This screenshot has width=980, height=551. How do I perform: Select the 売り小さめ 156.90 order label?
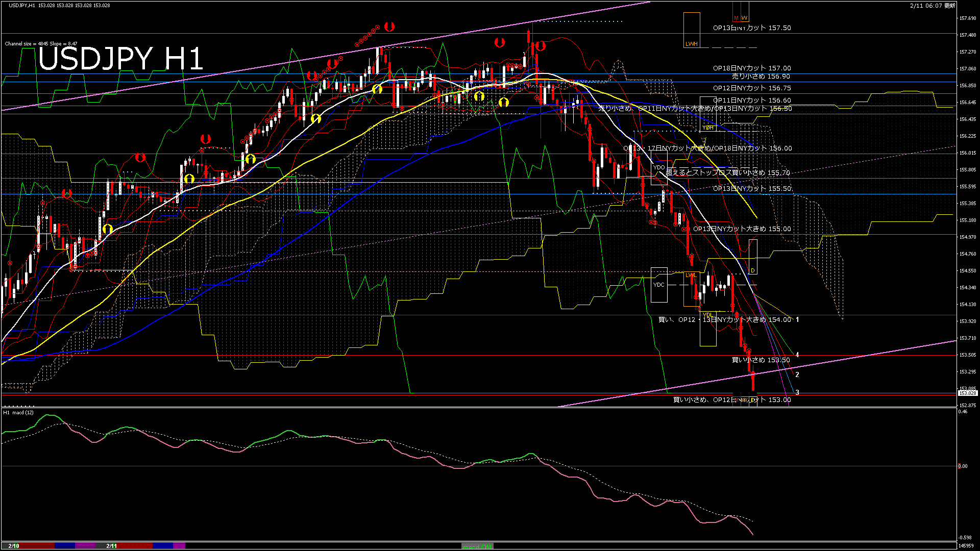[x=761, y=77]
